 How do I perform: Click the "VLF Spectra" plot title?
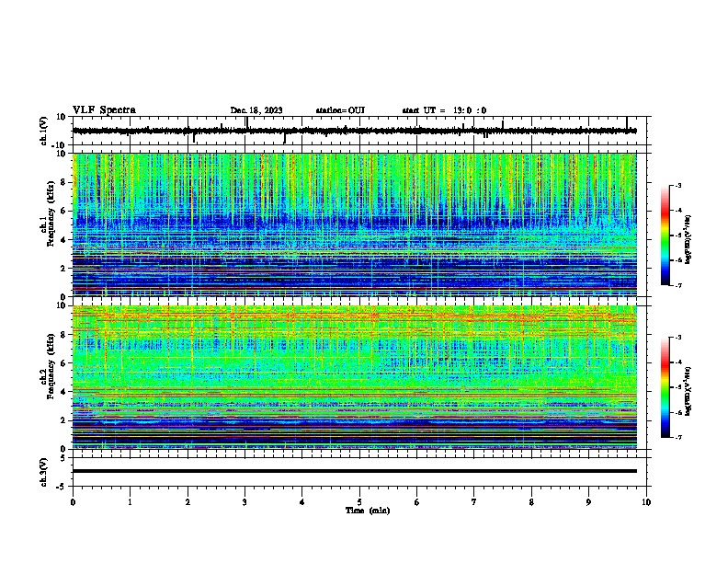pyautogui.click(x=104, y=110)
